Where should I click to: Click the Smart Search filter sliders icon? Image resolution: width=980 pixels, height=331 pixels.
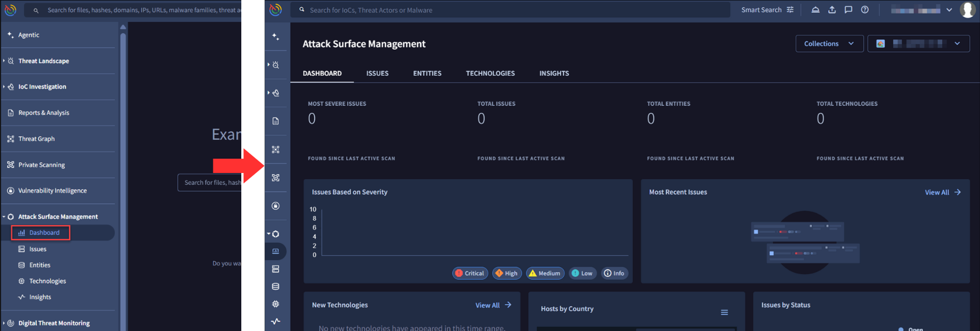click(x=790, y=10)
